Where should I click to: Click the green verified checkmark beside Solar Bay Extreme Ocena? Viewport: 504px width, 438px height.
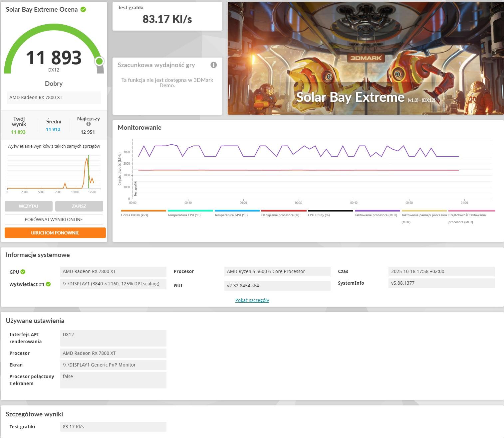[x=83, y=10]
